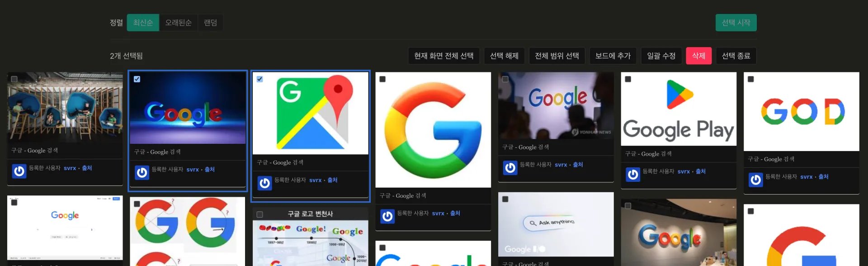This screenshot has height=266, width=868.
Task: Sort by 최신순
Action: click(x=143, y=23)
